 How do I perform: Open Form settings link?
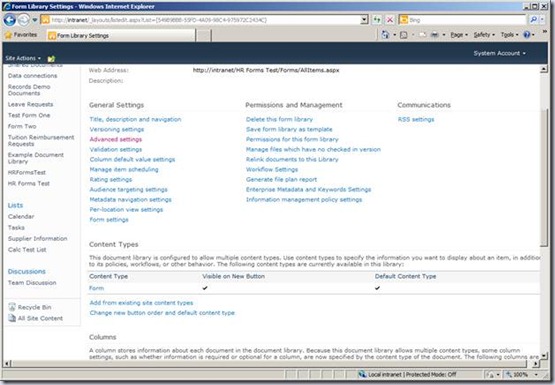coord(109,219)
